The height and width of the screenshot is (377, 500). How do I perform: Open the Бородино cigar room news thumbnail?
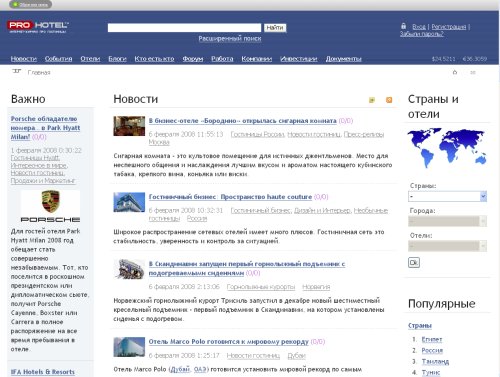click(x=129, y=126)
